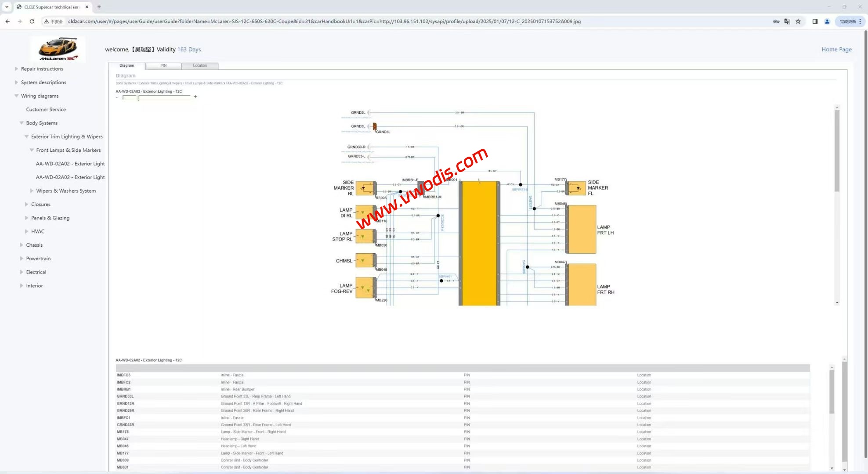868x474 pixels.
Task: Toggle browser side panel icon
Action: (815, 21)
